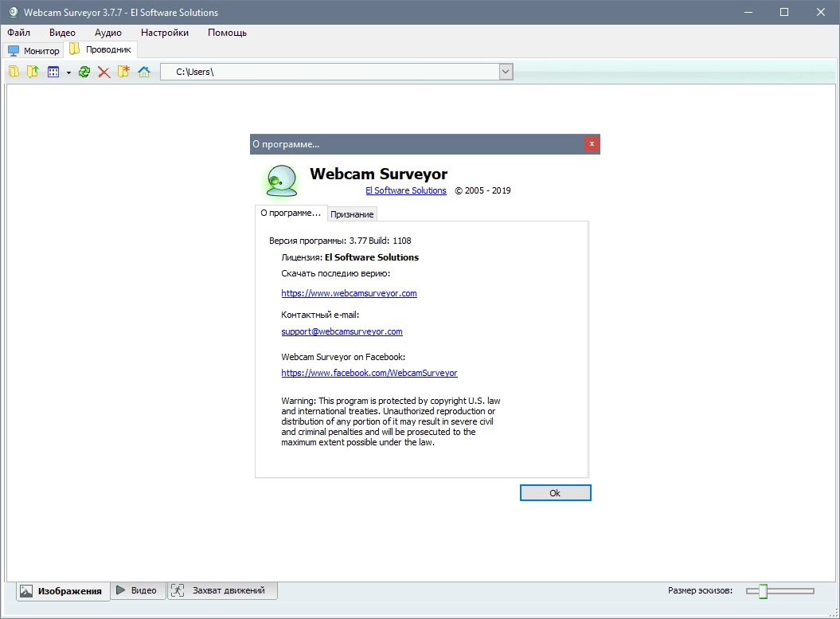Click the copyright text 2005 - 2019
Screen dimensions: 840x619
pyautogui.click(x=483, y=190)
